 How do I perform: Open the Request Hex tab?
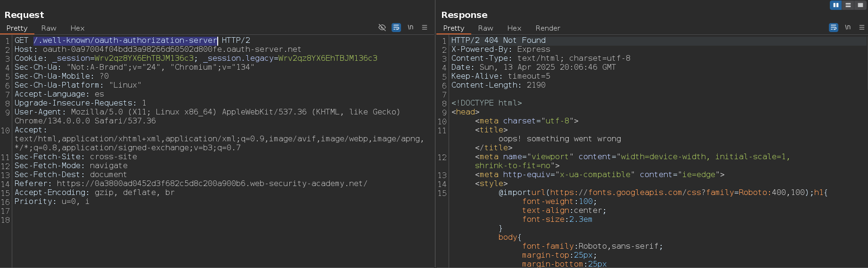[x=77, y=28]
